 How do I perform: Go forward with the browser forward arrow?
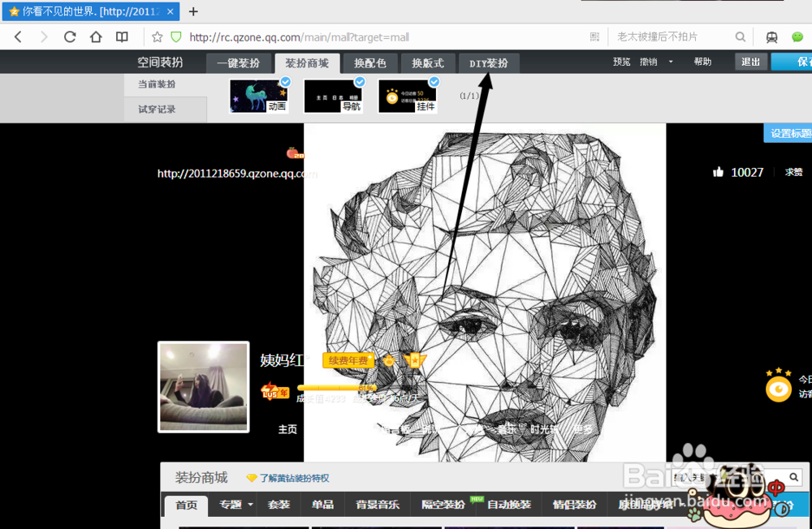44,37
